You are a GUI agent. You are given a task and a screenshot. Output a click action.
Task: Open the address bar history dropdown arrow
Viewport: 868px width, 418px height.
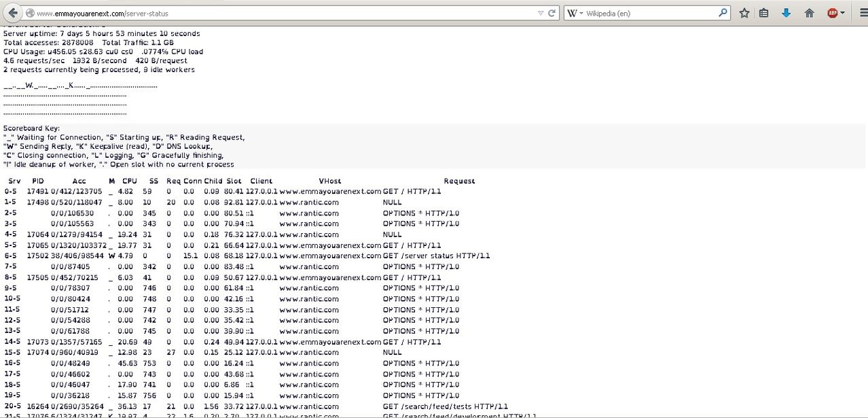541,13
